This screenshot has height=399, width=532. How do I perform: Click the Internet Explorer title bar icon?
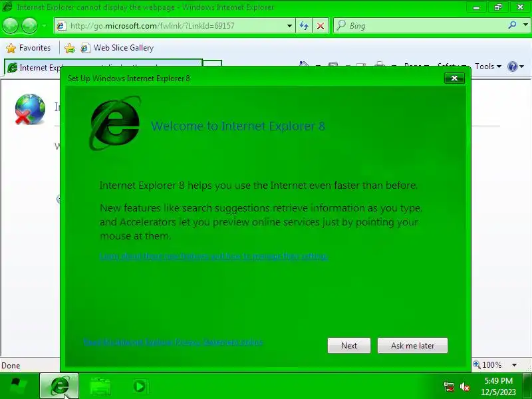[x=7, y=7]
